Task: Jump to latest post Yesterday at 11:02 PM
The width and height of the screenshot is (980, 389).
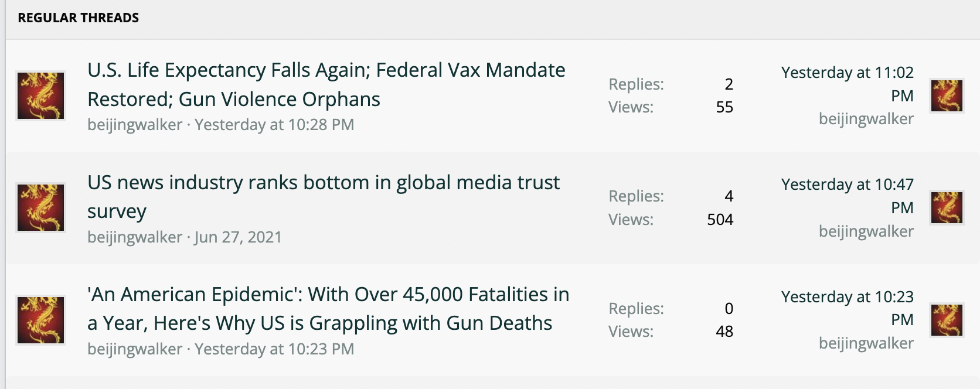Action: 848,84
